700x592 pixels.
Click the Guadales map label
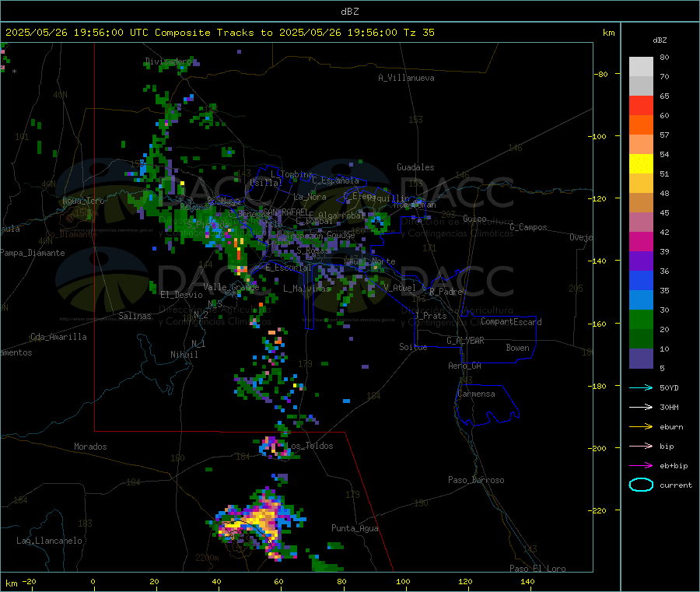click(415, 167)
